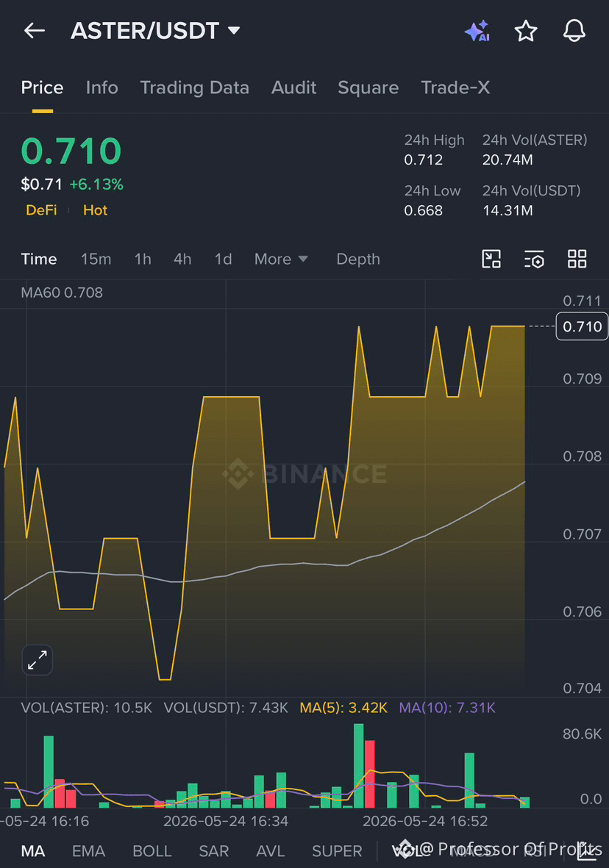Open the Square tab

368,87
